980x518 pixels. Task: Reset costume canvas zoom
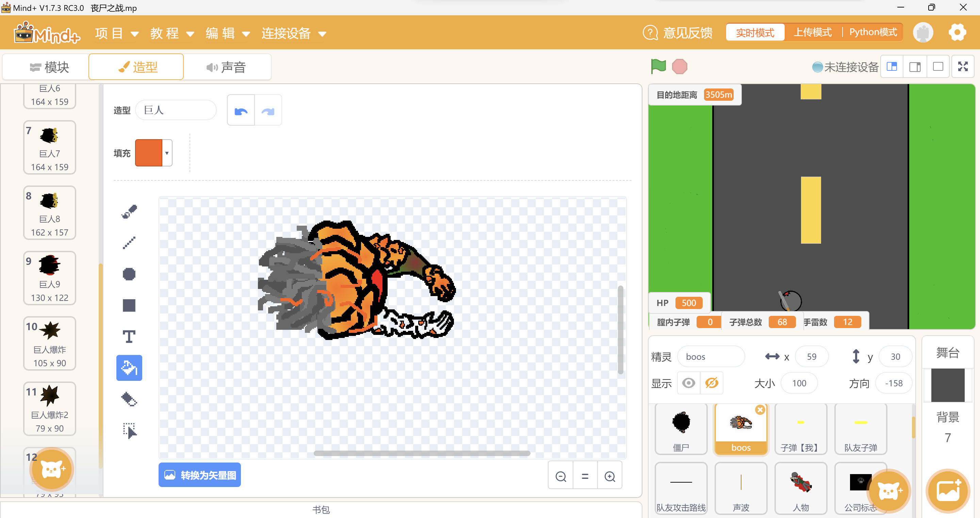point(585,476)
